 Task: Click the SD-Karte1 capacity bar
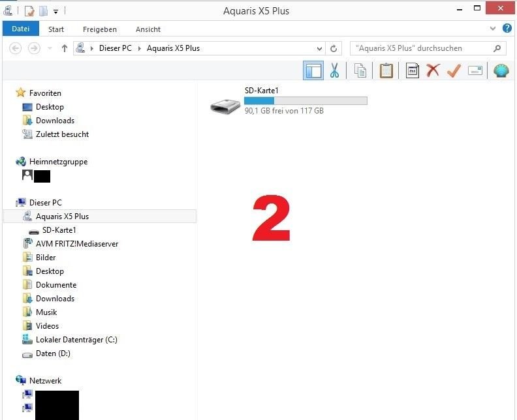pyautogui.click(x=305, y=100)
